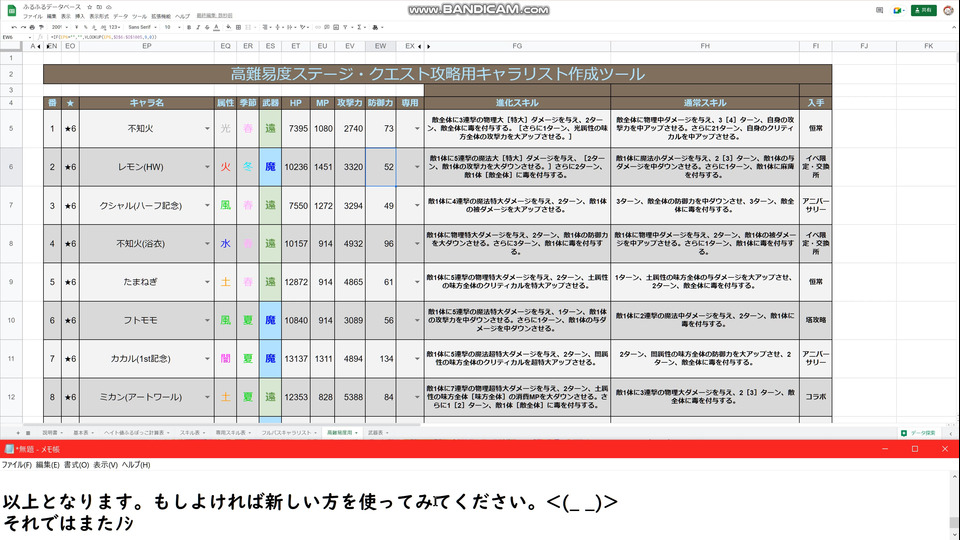Open the functions sigma dropdown

[361, 27]
